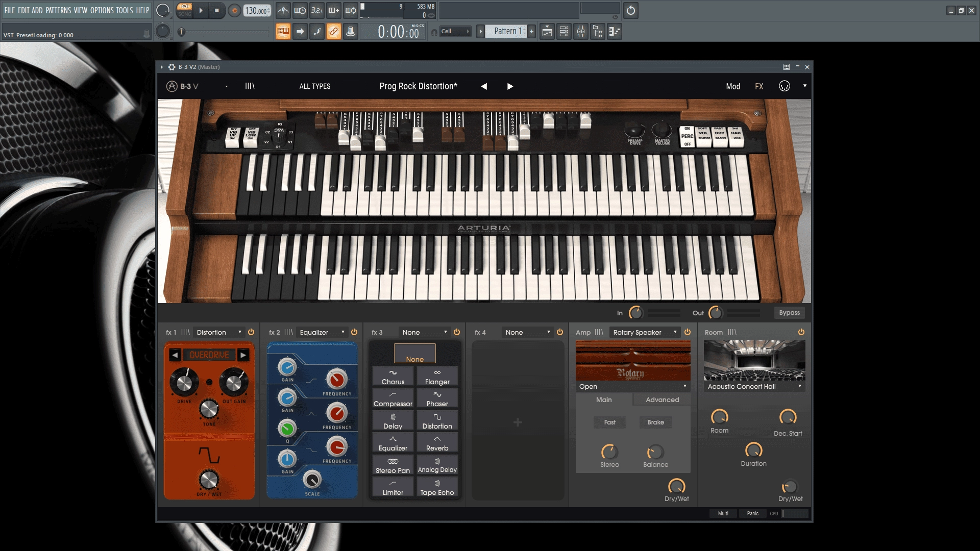Open fx 4 None type dropdown
The image size is (980, 551).
tap(528, 332)
